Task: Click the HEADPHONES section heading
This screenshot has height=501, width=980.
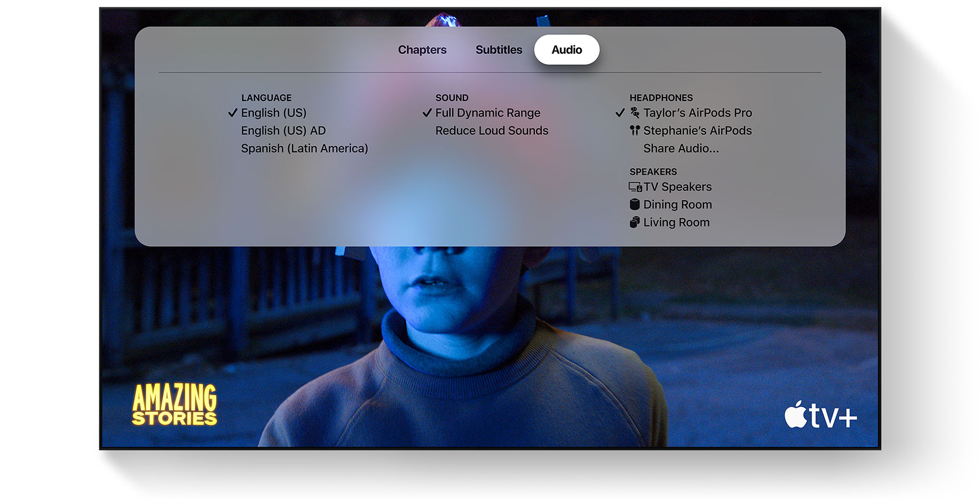Action: pyautogui.click(x=661, y=98)
